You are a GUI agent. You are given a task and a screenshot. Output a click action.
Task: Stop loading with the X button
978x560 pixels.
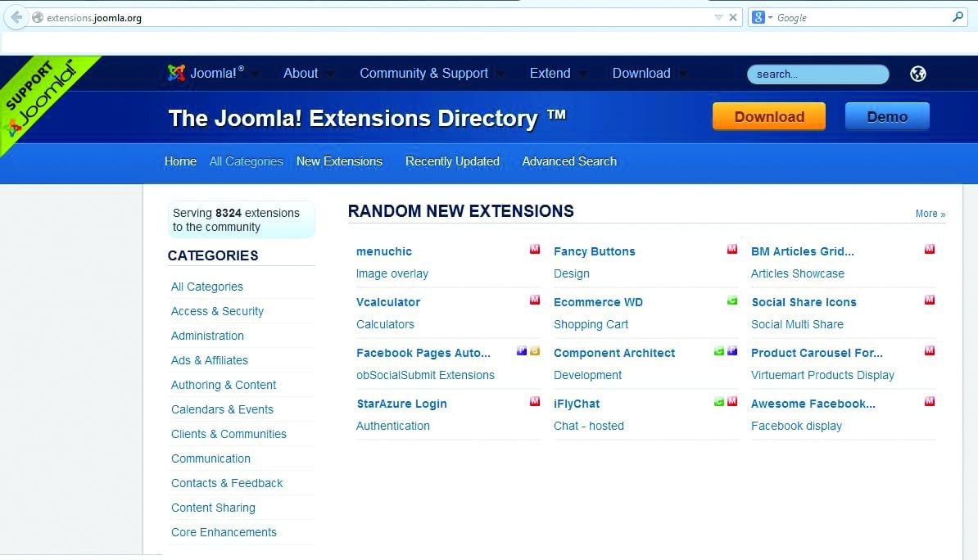tap(733, 17)
